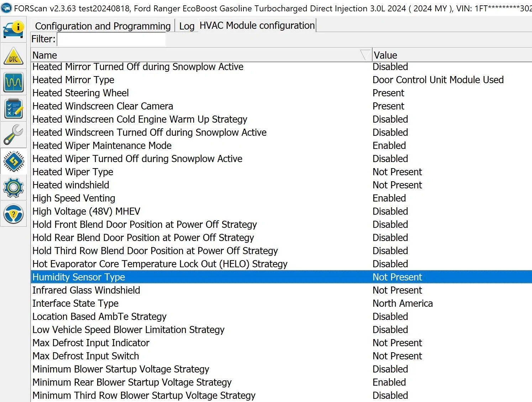Open the vehicle information section icon

[14, 30]
